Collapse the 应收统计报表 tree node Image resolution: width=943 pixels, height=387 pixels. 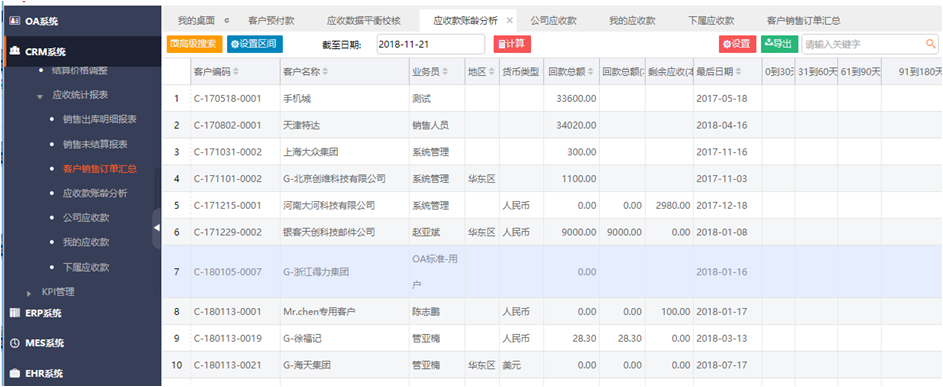click(40, 96)
